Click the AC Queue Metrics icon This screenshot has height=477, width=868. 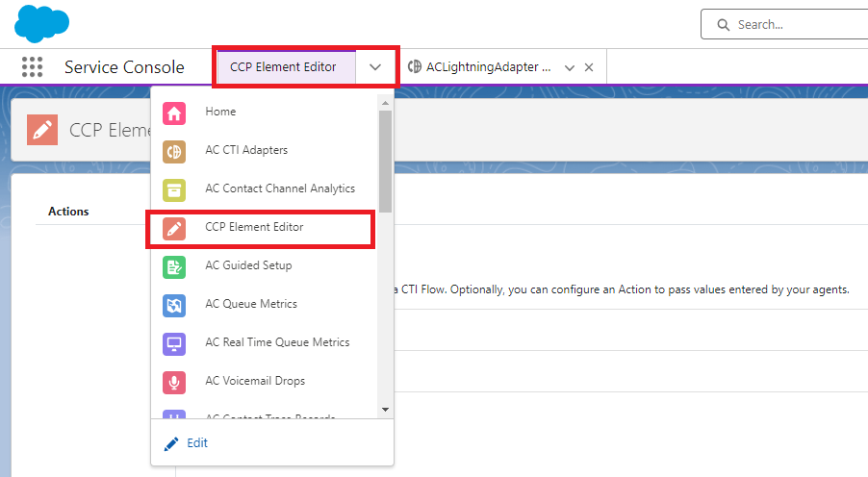174,306
